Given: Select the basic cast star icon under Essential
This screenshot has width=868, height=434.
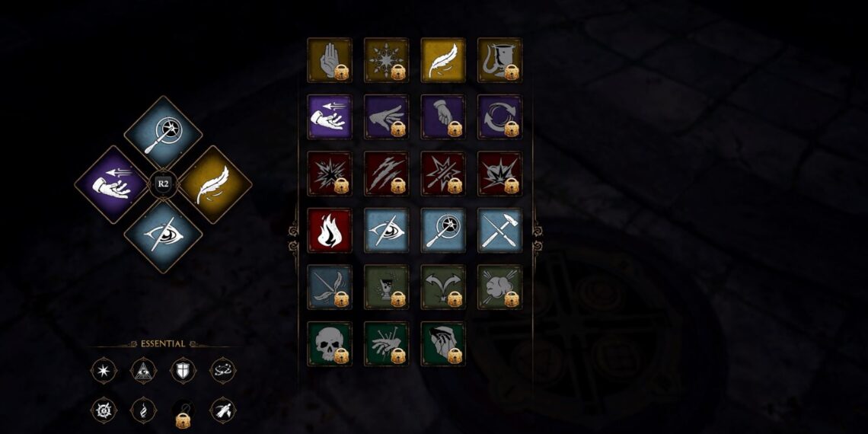Looking at the screenshot, I should click(x=104, y=370).
